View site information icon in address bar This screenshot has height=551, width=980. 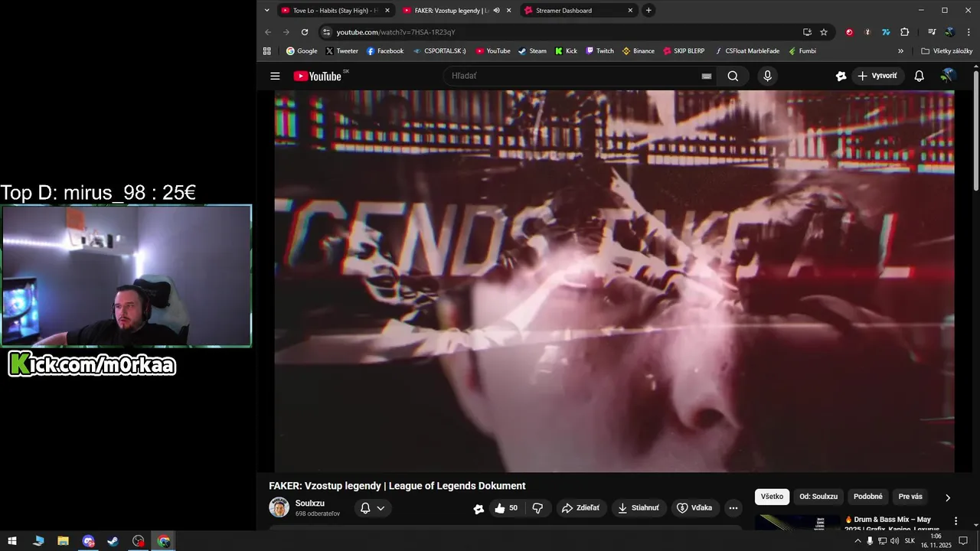point(326,32)
